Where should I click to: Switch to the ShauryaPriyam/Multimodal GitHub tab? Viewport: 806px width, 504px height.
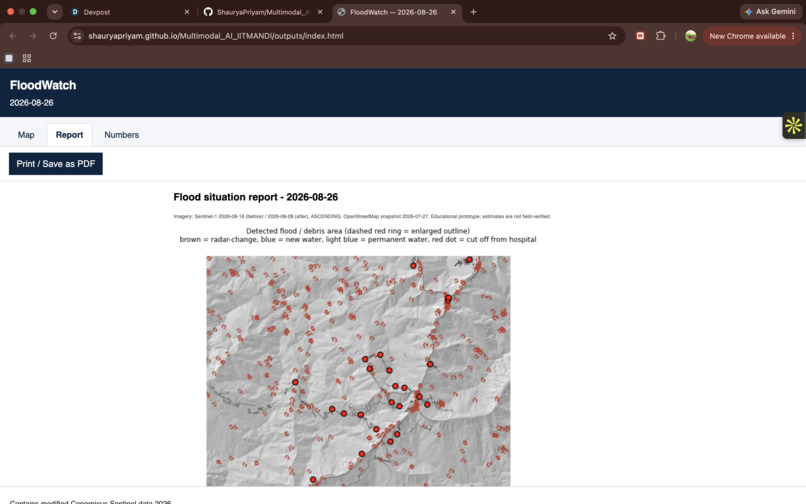(263, 12)
